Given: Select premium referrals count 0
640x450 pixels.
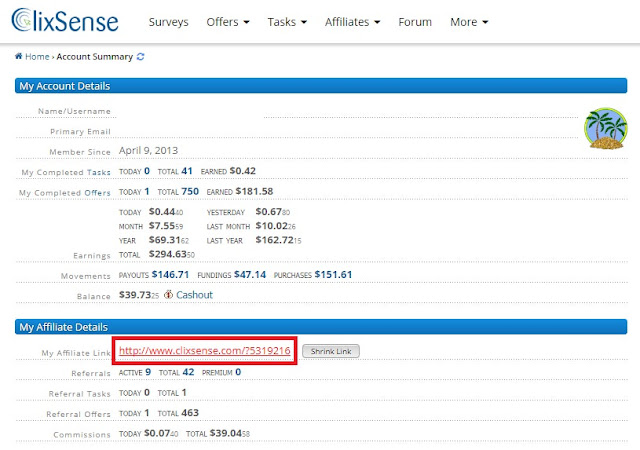Looking at the screenshot, I should point(238,372).
